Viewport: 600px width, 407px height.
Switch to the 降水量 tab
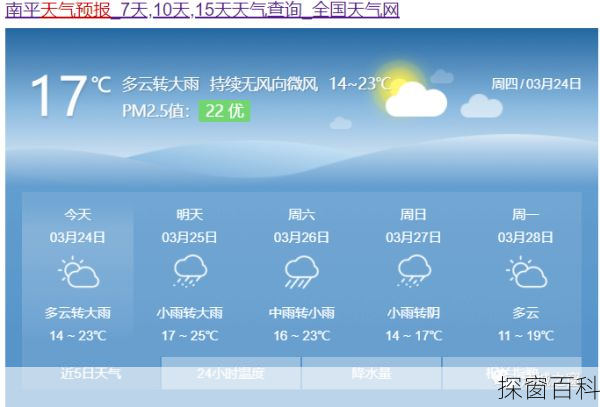(x=371, y=373)
